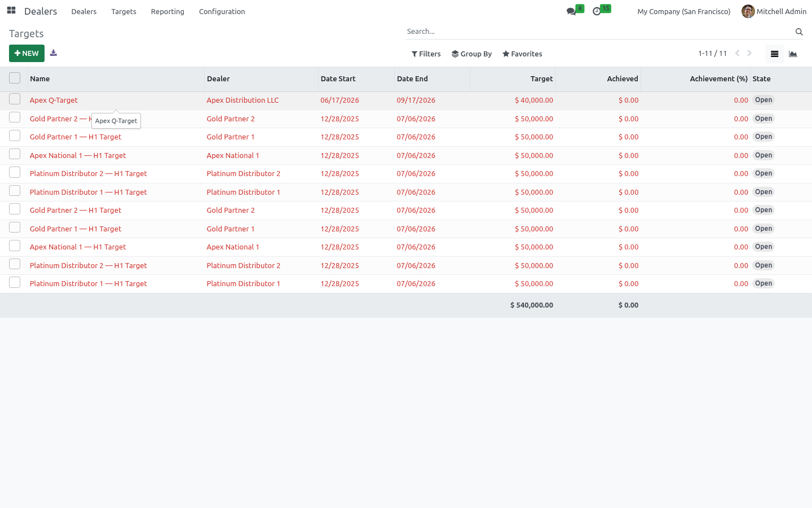
Task: Click the 06/17/2026 start date cell
Action: coord(339,100)
